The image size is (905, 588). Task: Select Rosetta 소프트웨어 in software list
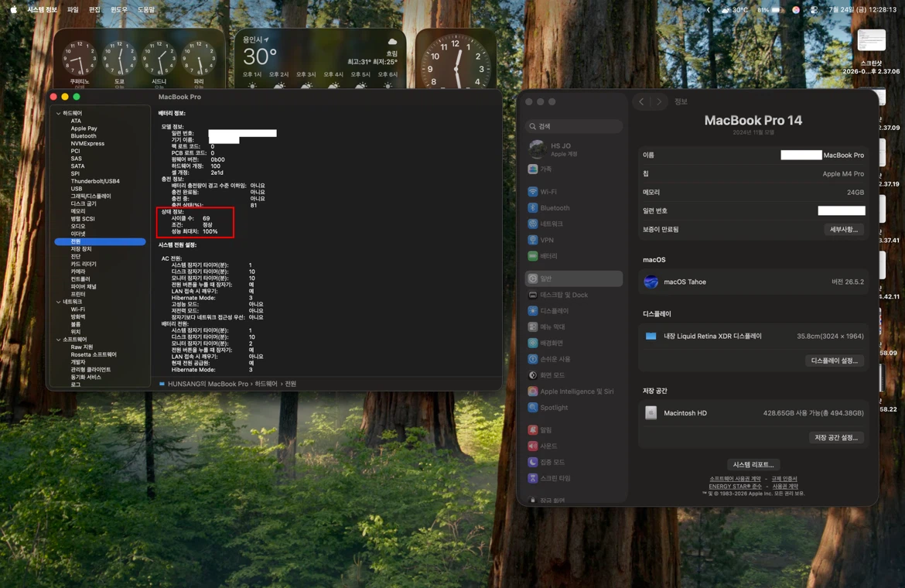(x=94, y=354)
